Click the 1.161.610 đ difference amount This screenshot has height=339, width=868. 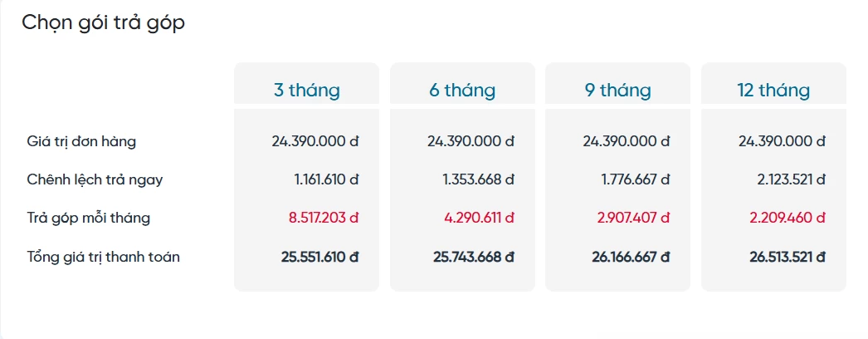[x=326, y=179]
